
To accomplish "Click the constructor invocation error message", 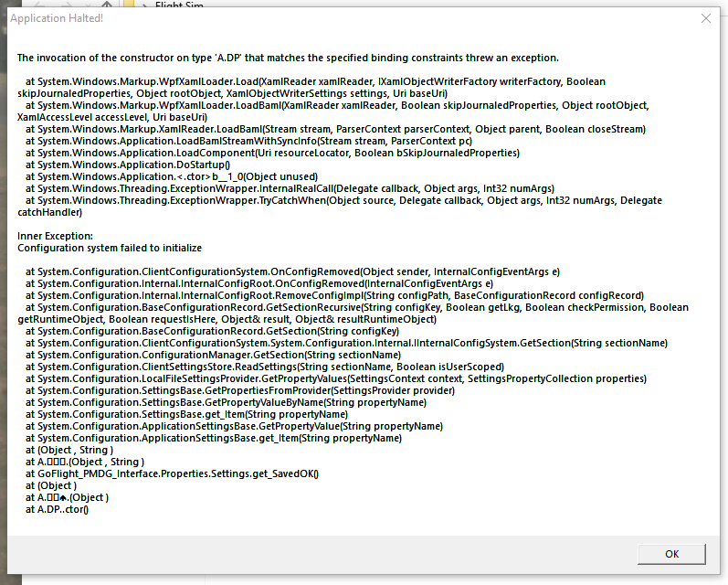I will 288,58.
